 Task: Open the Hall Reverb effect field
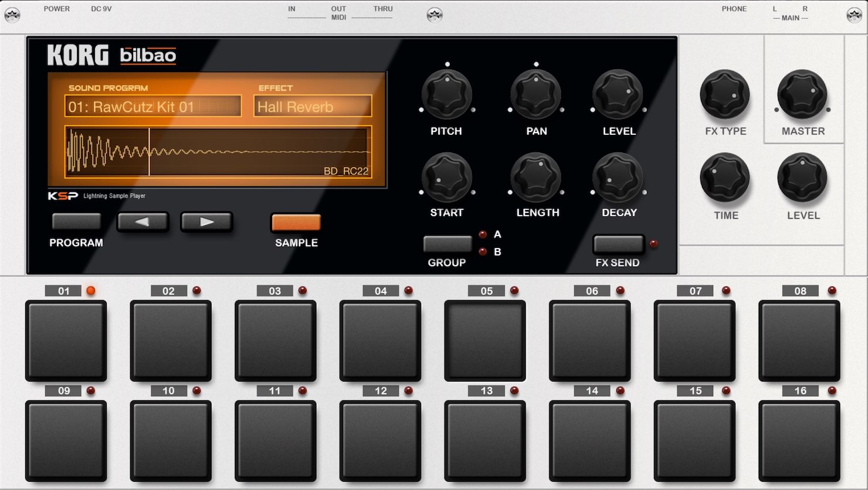coord(313,106)
